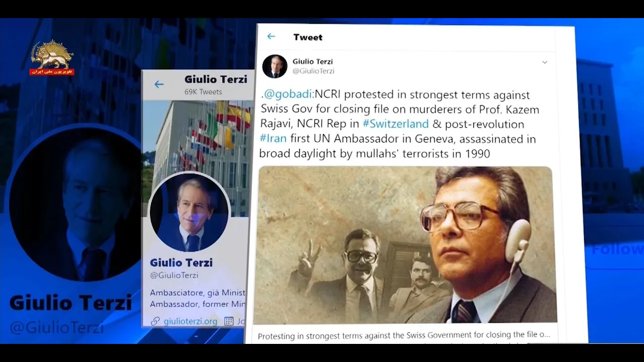Go back using arrow beside Tweet header

[x=271, y=36]
